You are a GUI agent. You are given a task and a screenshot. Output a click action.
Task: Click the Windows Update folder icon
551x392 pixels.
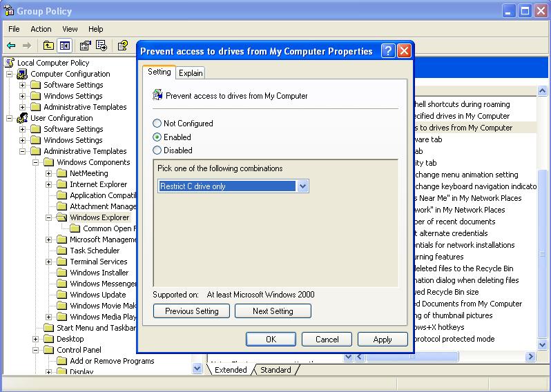(62, 295)
